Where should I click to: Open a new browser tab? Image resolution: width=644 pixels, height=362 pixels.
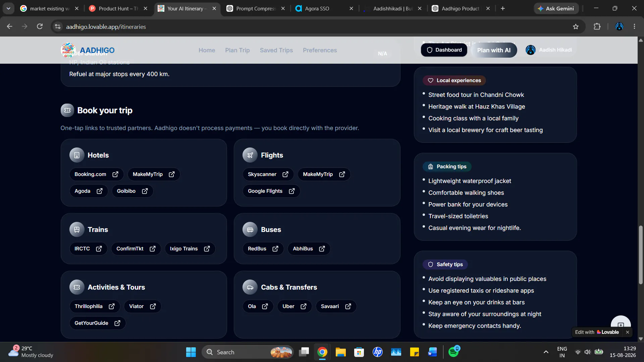point(503,8)
